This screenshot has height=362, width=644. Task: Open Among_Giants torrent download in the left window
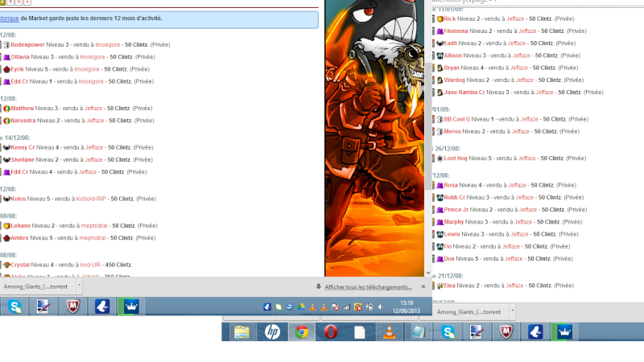35,286
